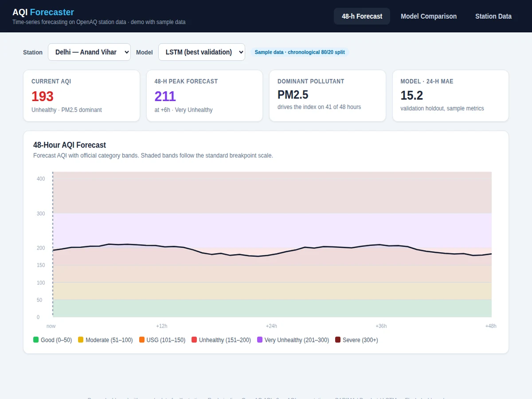
Task: Click the dark red Severe legend swatch
Action: click(338, 340)
